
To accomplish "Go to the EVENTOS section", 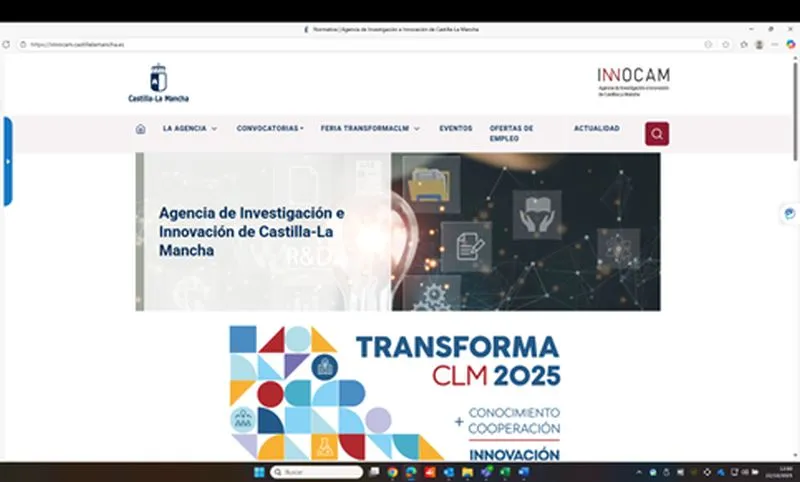I will [x=456, y=129].
